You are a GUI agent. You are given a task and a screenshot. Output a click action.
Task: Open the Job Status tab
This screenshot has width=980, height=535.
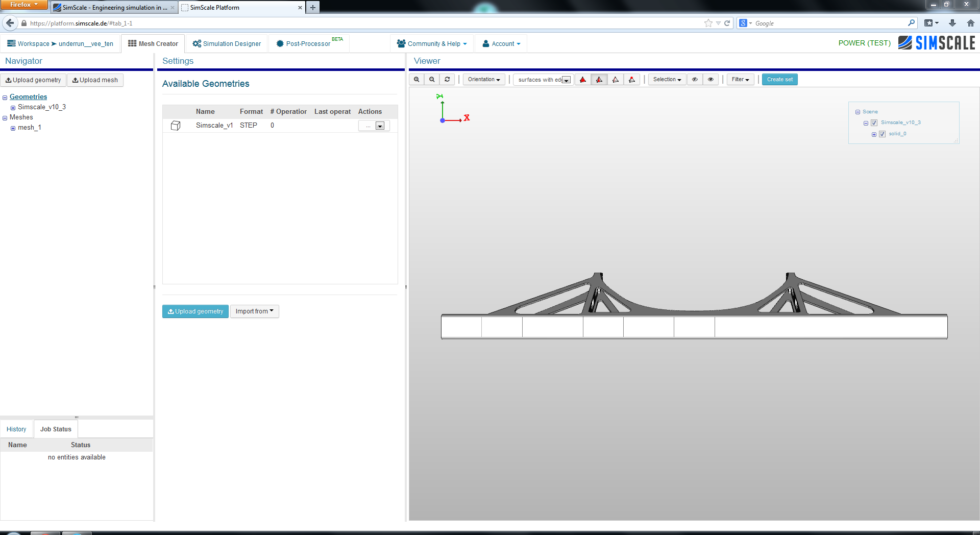(56, 429)
